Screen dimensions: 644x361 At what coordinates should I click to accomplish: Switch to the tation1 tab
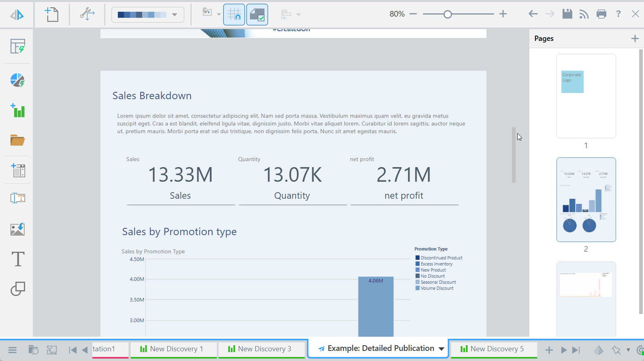[x=110, y=349]
